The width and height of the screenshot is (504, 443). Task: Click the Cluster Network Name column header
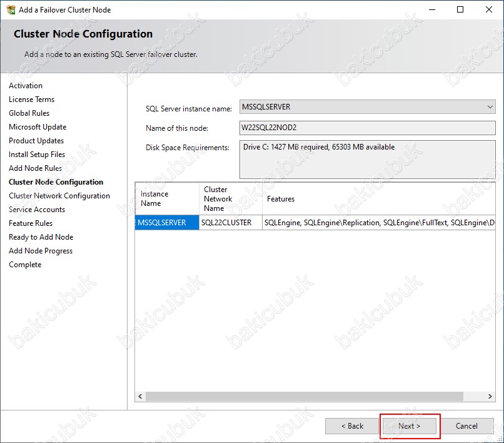click(x=231, y=199)
